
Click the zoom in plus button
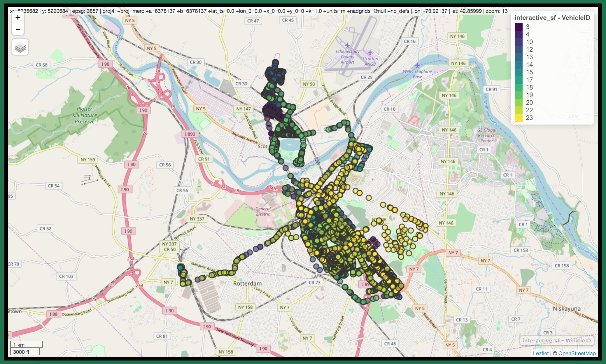[x=18, y=17]
